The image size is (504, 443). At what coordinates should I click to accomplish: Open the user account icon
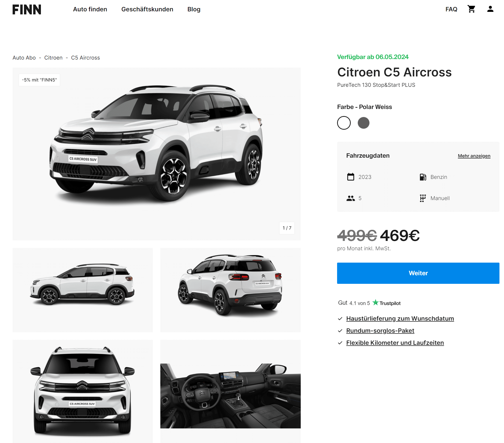(490, 9)
